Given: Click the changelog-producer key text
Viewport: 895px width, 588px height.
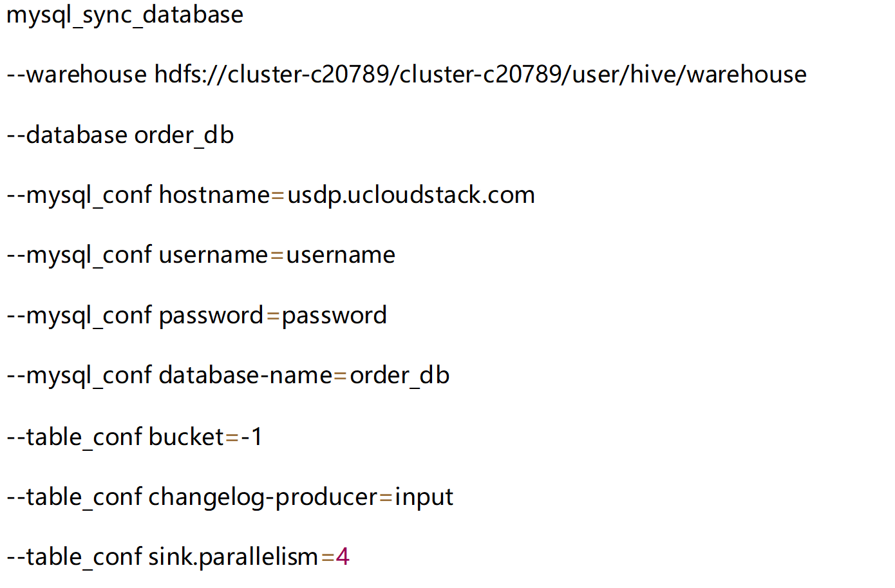Looking at the screenshot, I should (x=263, y=497).
